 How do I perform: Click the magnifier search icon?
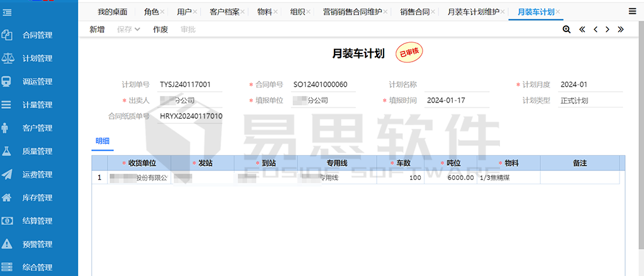567,30
